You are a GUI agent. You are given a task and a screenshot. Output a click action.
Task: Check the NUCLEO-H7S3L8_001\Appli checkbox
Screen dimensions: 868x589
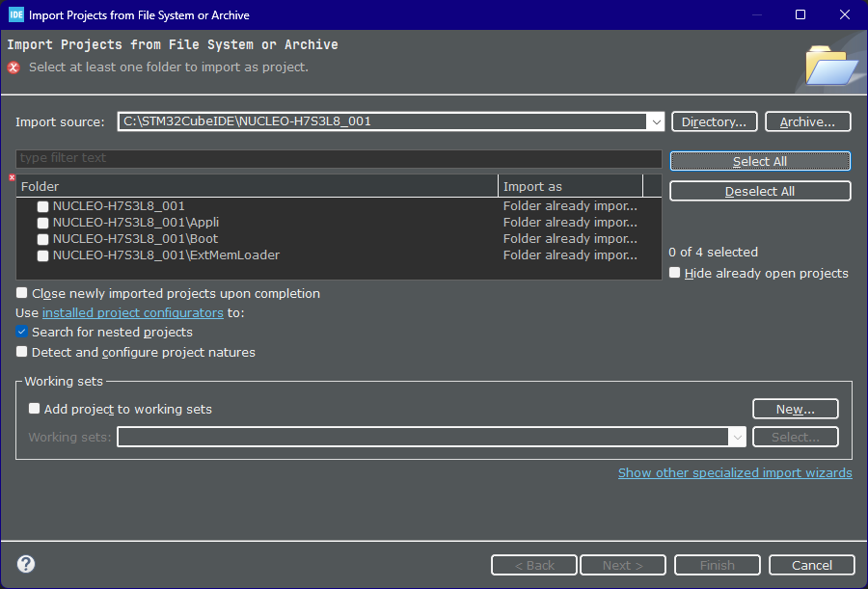click(x=42, y=223)
